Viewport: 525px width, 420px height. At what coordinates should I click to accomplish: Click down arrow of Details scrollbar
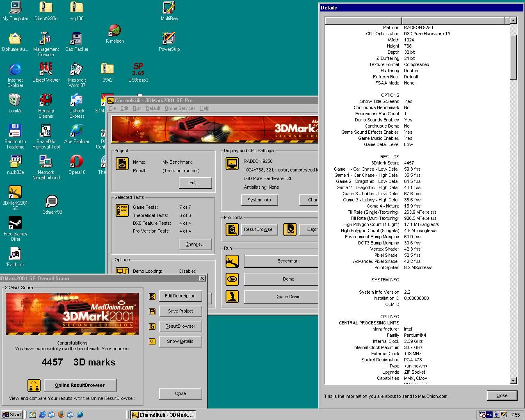(513, 381)
